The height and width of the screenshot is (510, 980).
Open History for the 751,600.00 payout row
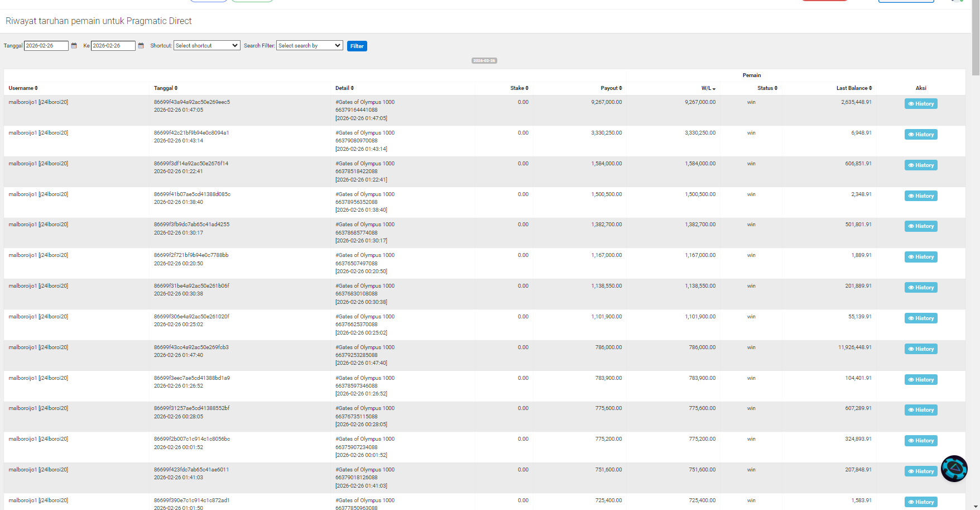pyautogui.click(x=921, y=471)
